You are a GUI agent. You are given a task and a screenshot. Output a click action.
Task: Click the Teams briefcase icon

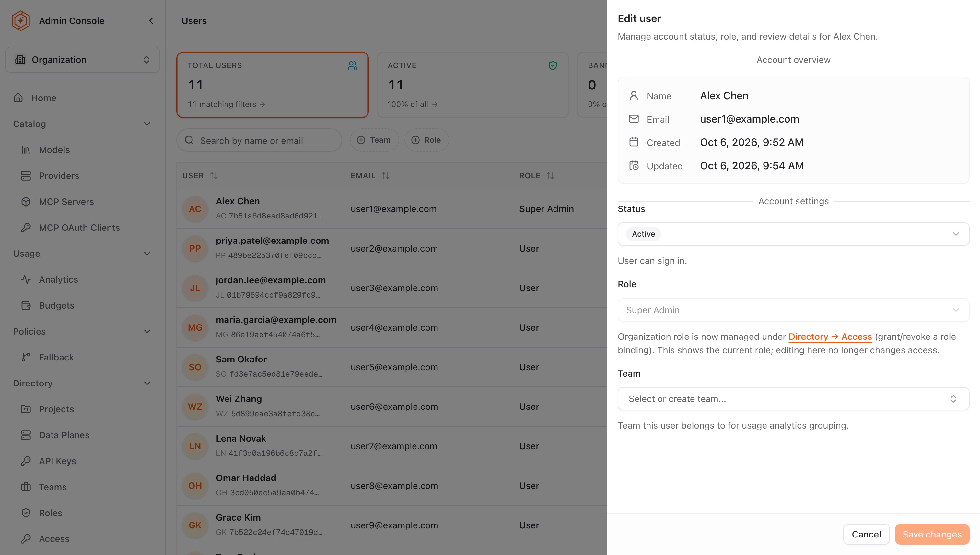coord(26,487)
